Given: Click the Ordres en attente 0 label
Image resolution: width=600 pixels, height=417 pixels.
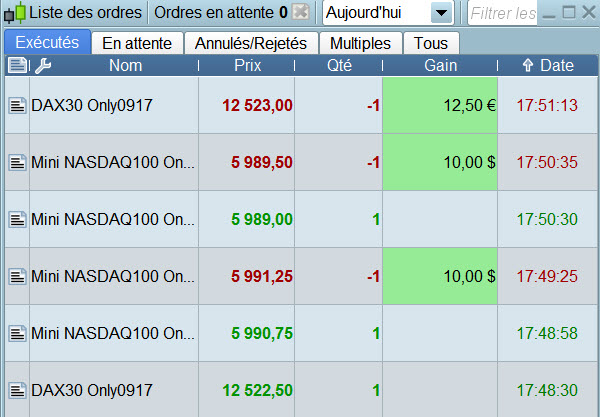Looking at the screenshot, I should 221,13.
